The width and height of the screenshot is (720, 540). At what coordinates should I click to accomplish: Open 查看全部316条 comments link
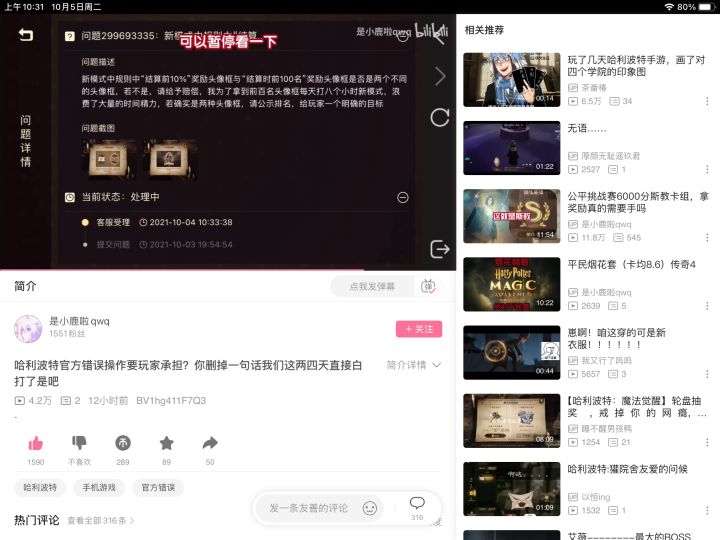click(x=101, y=521)
